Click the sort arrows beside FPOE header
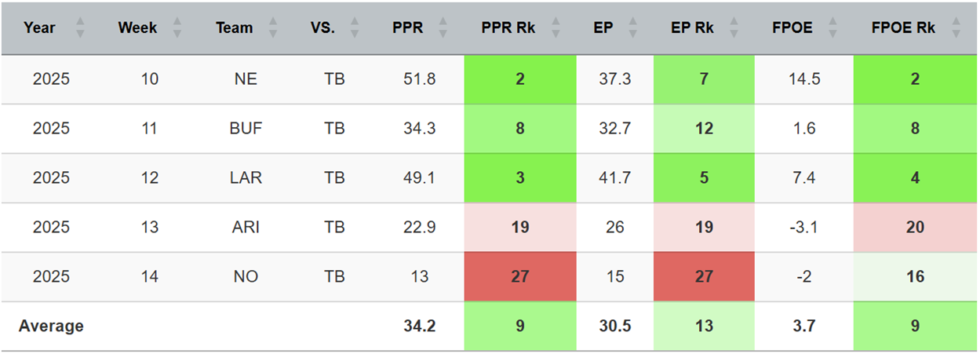Image resolution: width=980 pixels, height=354 pixels. [x=832, y=28]
